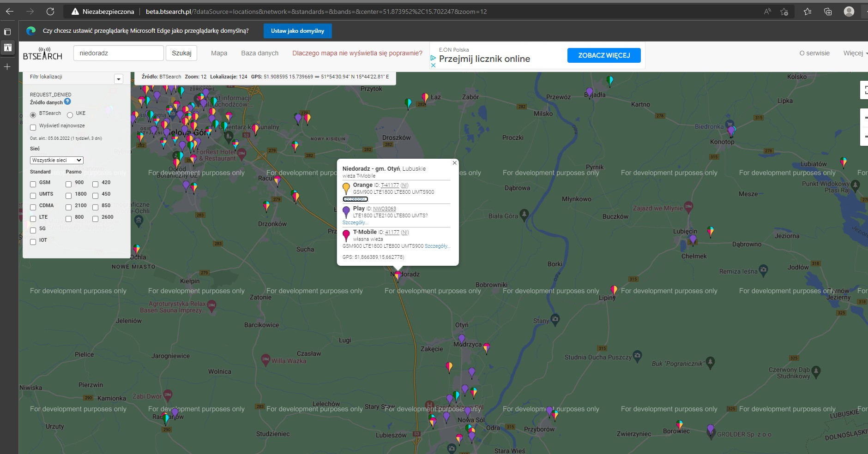Viewport: 868px width, 454px height.
Task: Close the E.ON ad with X icon
Action: pyautogui.click(x=433, y=65)
